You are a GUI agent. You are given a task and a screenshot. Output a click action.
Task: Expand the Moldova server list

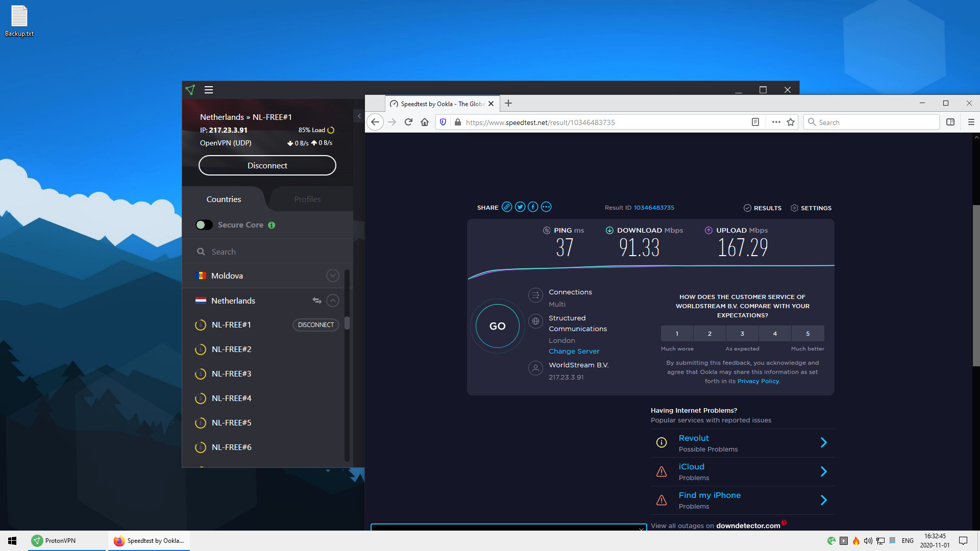[x=333, y=275]
